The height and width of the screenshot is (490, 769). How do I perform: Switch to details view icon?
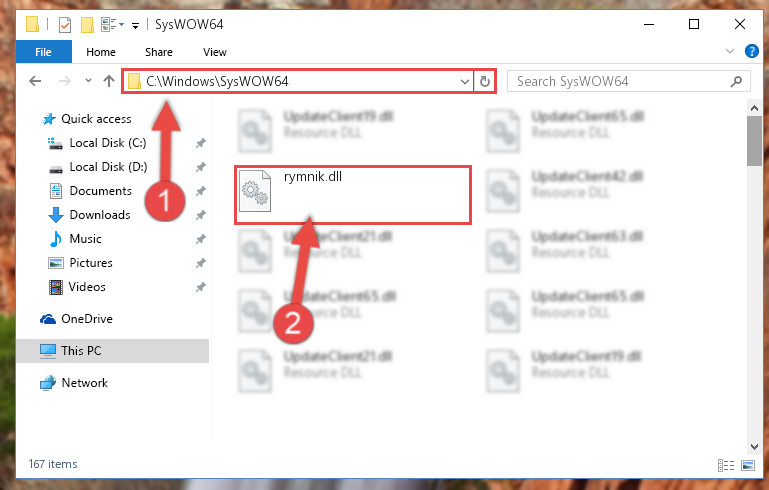tap(726, 465)
